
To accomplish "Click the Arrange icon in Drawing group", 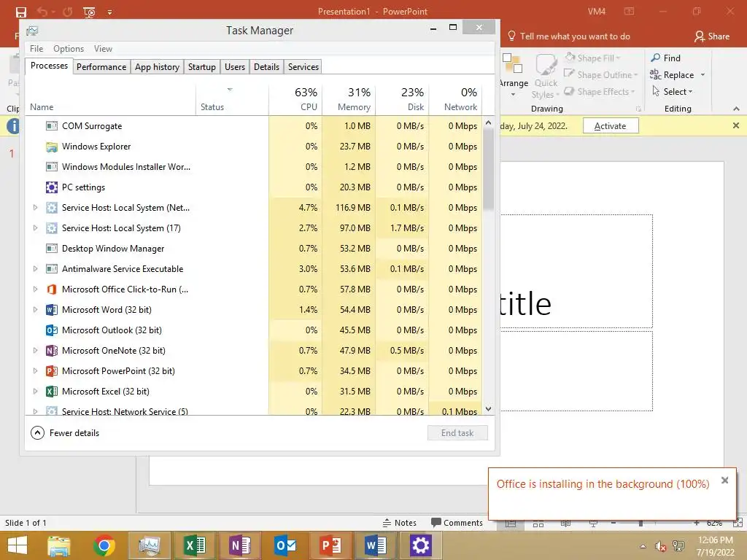I will coord(513,64).
